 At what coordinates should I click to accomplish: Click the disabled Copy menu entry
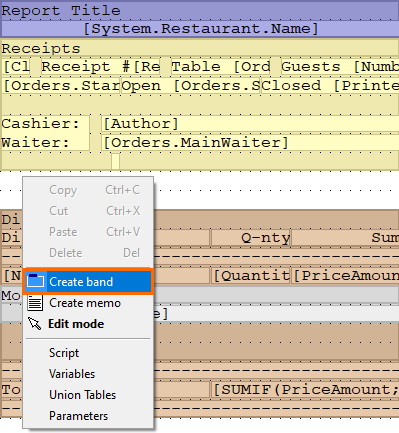(x=88, y=190)
